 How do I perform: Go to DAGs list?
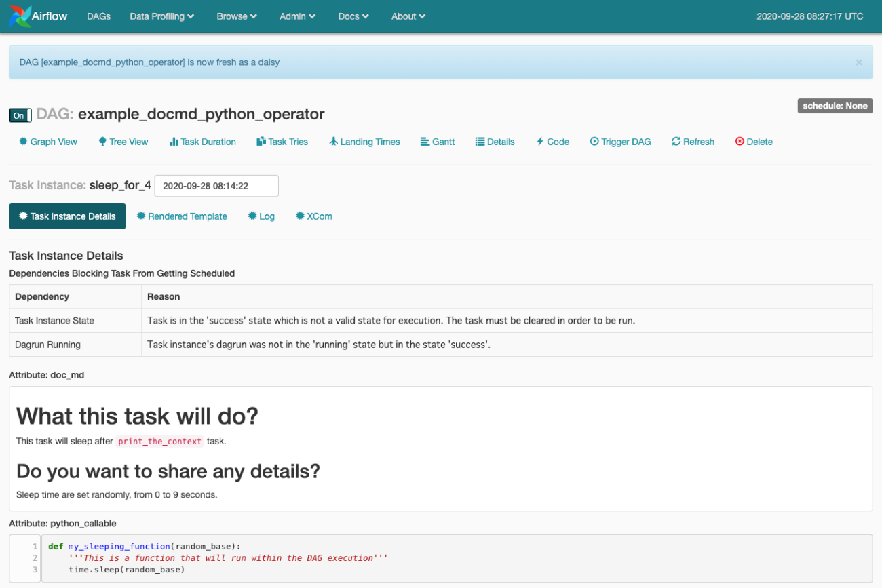pyautogui.click(x=98, y=16)
